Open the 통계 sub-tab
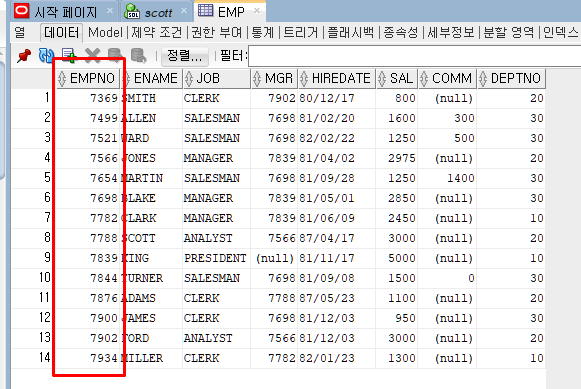 point(262,33)
